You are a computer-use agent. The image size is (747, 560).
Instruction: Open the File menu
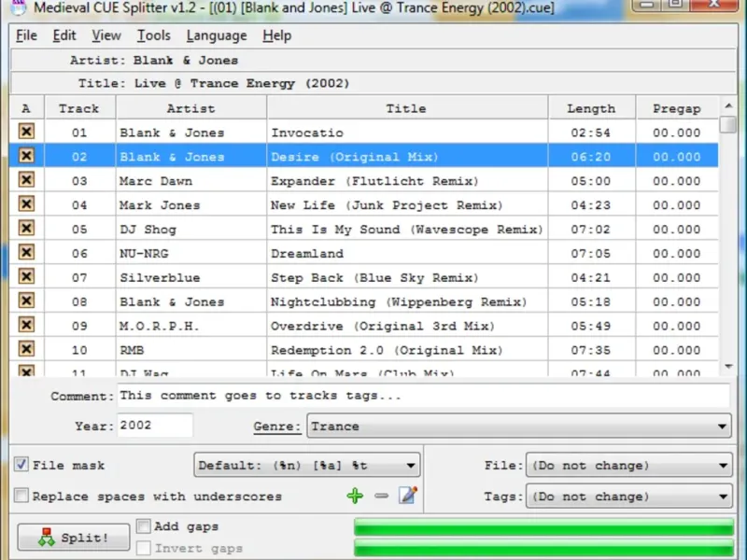click(x=26, y=35)
